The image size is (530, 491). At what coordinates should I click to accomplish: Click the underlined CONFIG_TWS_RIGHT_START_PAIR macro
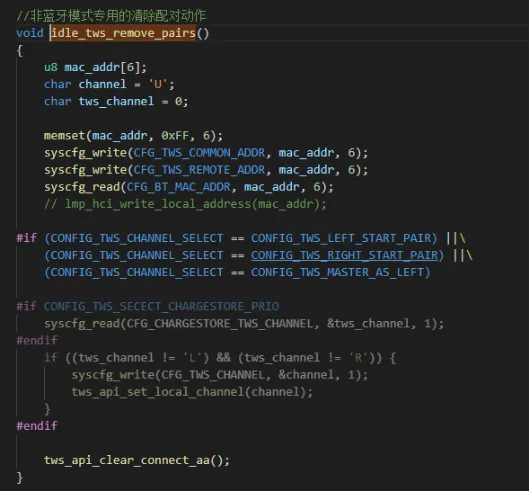344,255
